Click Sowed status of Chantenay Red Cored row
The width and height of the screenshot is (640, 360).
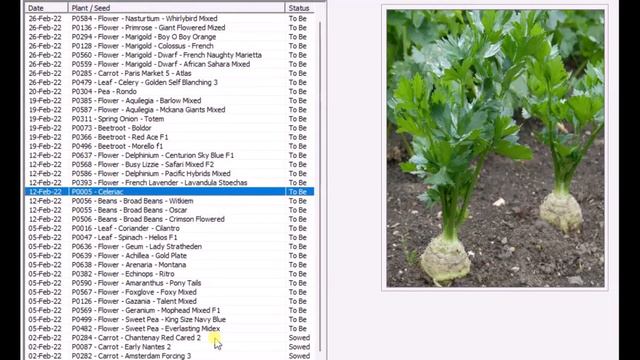coord(299,338)
